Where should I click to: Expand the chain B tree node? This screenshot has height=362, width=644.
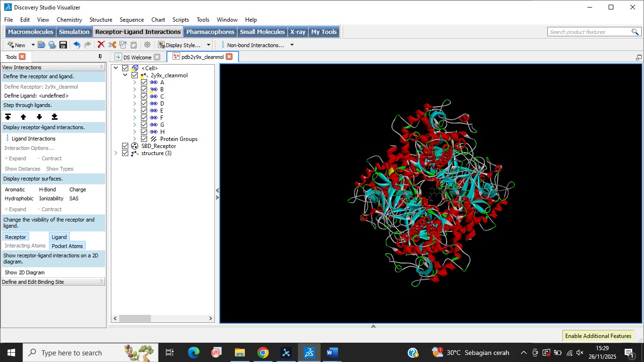[x=135, y=89]
